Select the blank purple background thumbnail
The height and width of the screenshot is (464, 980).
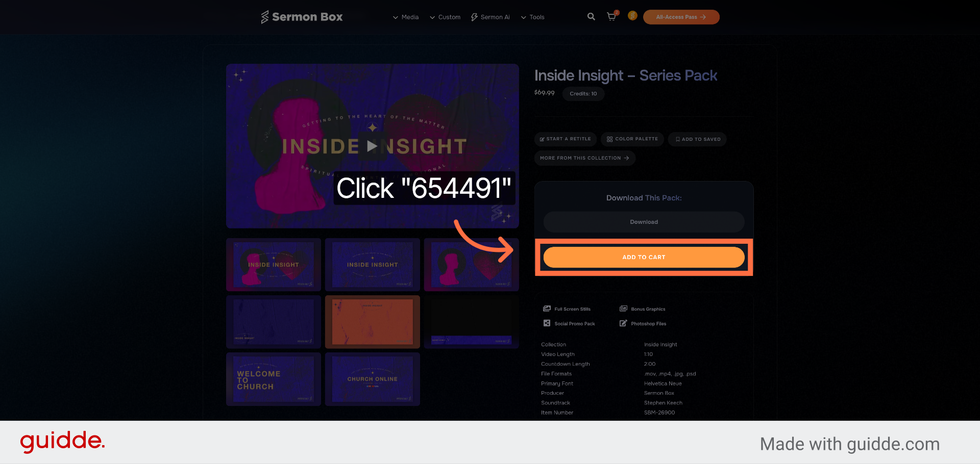click(274, 322)
